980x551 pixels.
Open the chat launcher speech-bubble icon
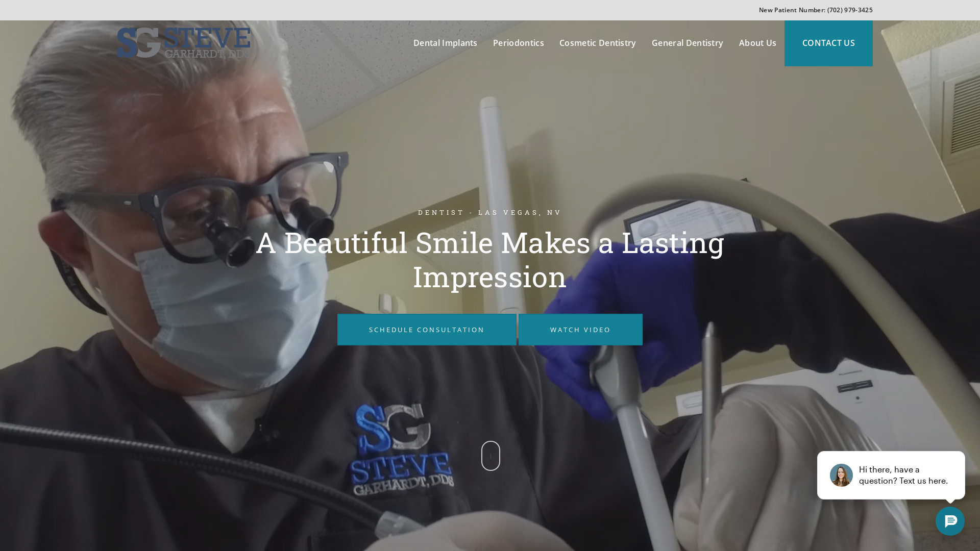[950, 521]
